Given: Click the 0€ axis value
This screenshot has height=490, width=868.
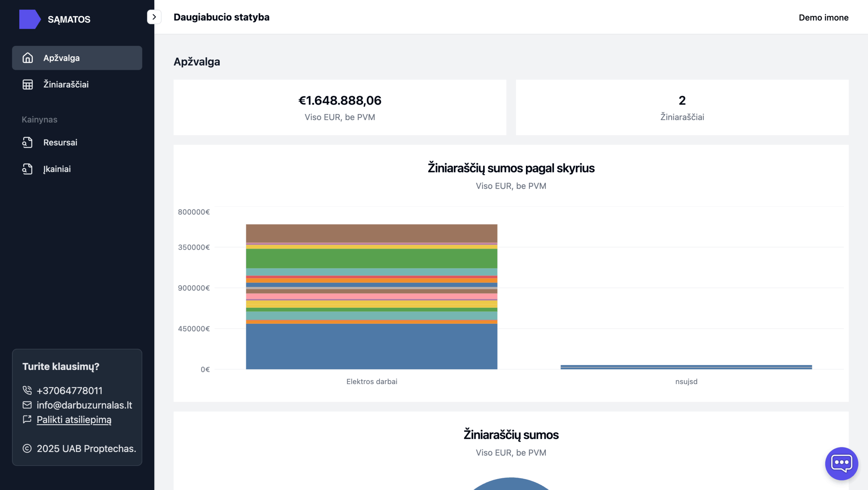Looking at the screenshot, I should coord(205,370).
